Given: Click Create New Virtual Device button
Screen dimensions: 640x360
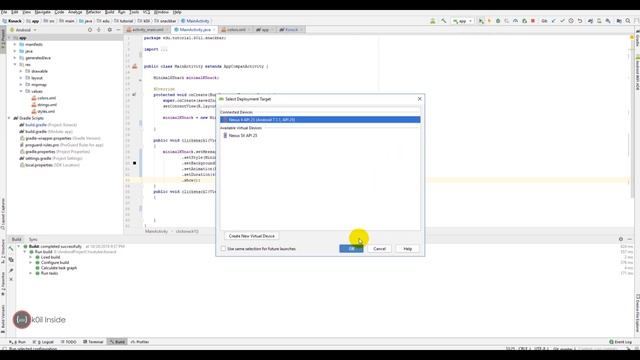Looking at the screenshot, I should pyautogui.click(x=251, y=236).
